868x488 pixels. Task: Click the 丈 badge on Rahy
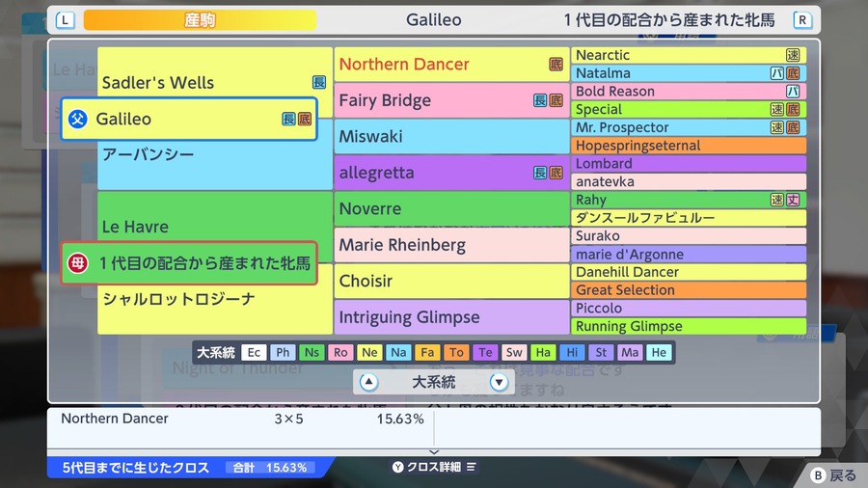(x=793, y=200)
